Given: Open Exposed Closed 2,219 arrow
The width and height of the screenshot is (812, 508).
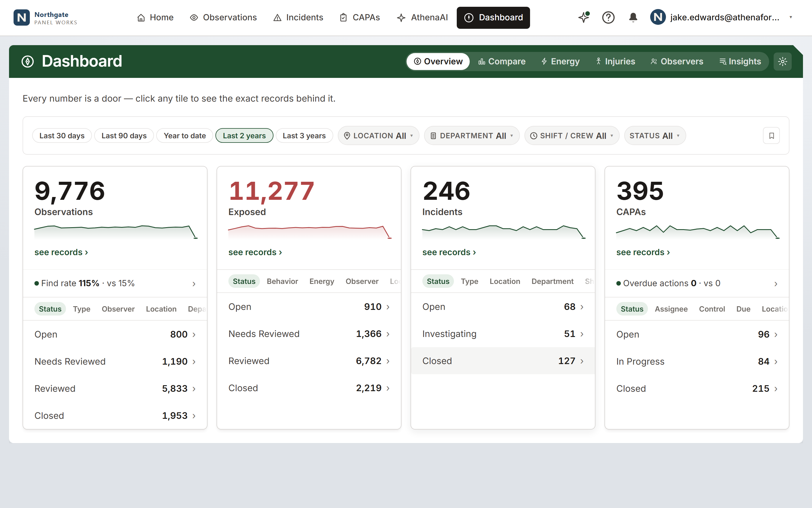Looking at the screenshot, I should click(x=388, y=388).
